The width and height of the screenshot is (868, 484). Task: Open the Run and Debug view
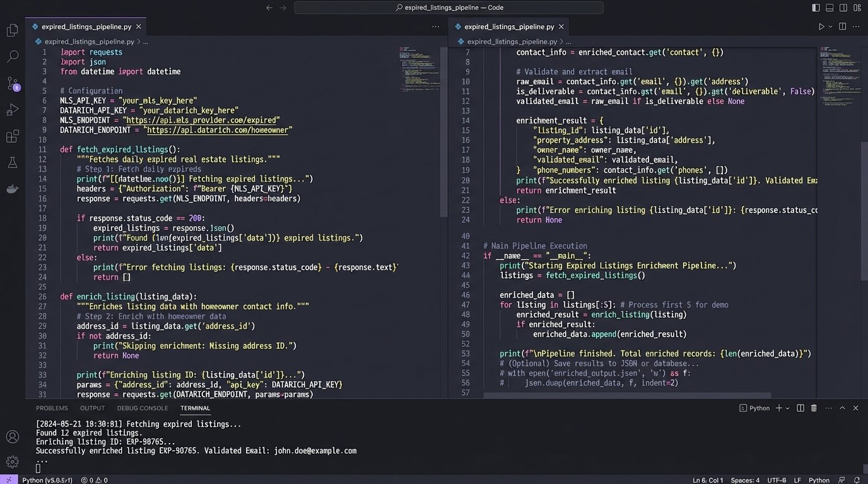tap(13, 110)
